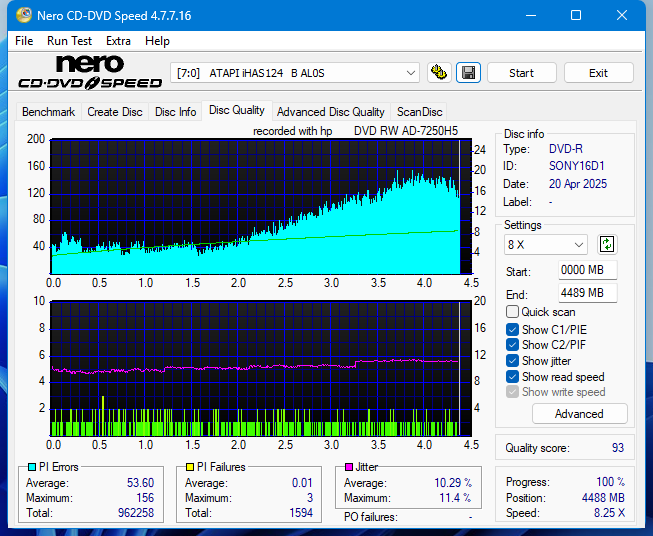Image resolution: width=653 pixels, height=536 pixels.
Task: Click the refresh speed settings icon
Action: point(607,244)
